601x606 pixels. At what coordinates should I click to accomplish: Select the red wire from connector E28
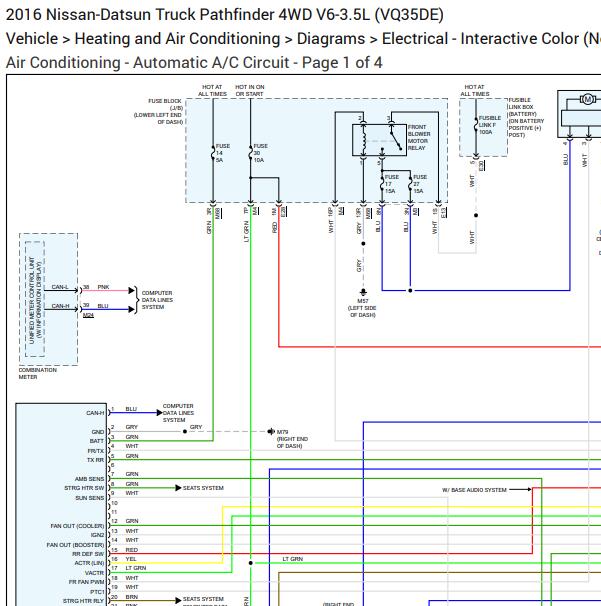(279, 278)
